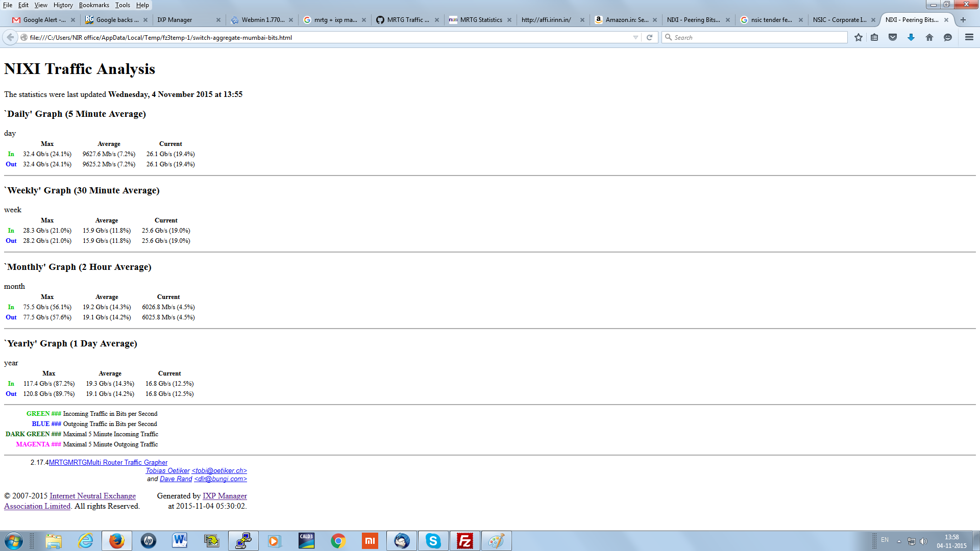
Task: Open a new tab with the plus button
Action: [963, 20]
